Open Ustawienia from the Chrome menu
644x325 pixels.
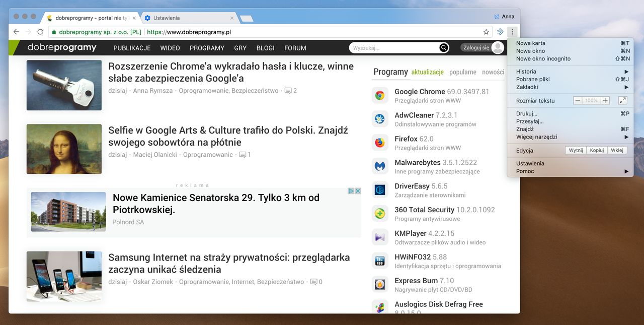pos(530,163)
